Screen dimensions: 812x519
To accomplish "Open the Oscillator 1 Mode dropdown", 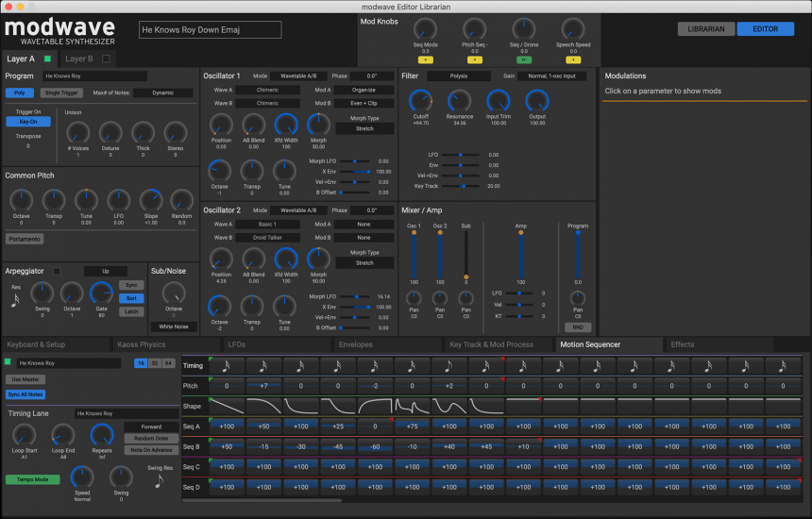I will coord(298,76).
